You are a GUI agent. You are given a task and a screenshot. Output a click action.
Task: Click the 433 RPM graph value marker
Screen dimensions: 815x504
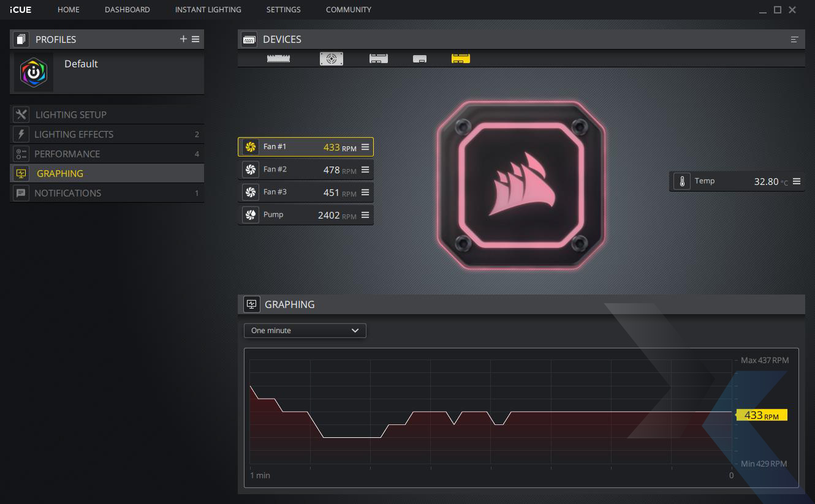point(761,415)
